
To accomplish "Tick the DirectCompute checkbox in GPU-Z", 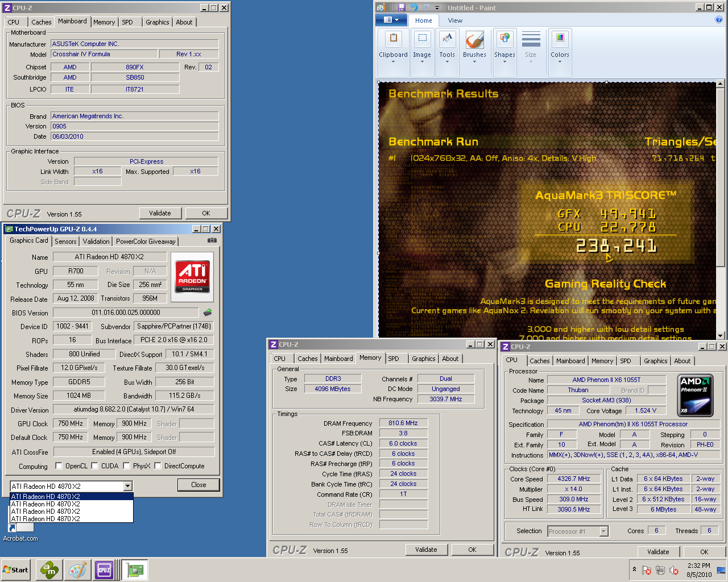I will click(158, 466).
